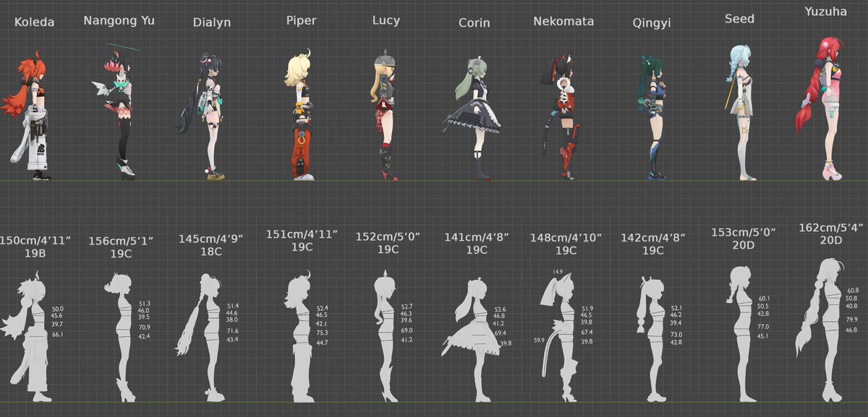Click the 69.0 measurement value
Screen dimensions: 868x417
point(407,330)
